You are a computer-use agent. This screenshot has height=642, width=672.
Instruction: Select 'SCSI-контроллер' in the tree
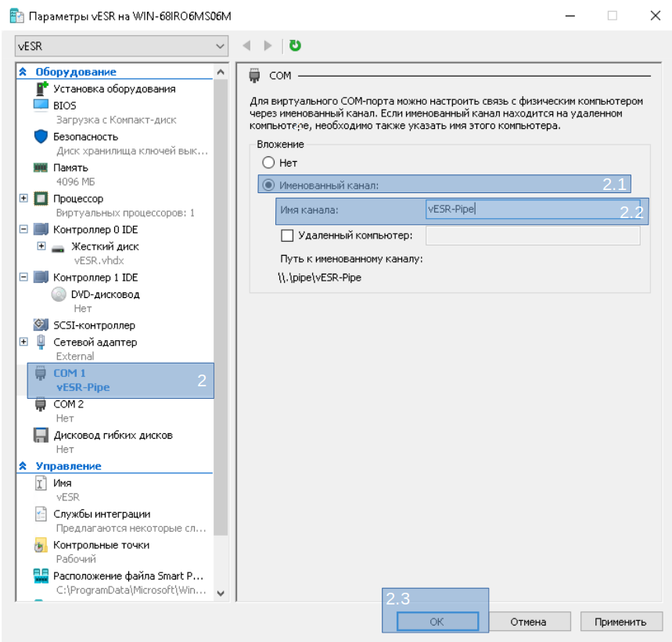point(95,325)
